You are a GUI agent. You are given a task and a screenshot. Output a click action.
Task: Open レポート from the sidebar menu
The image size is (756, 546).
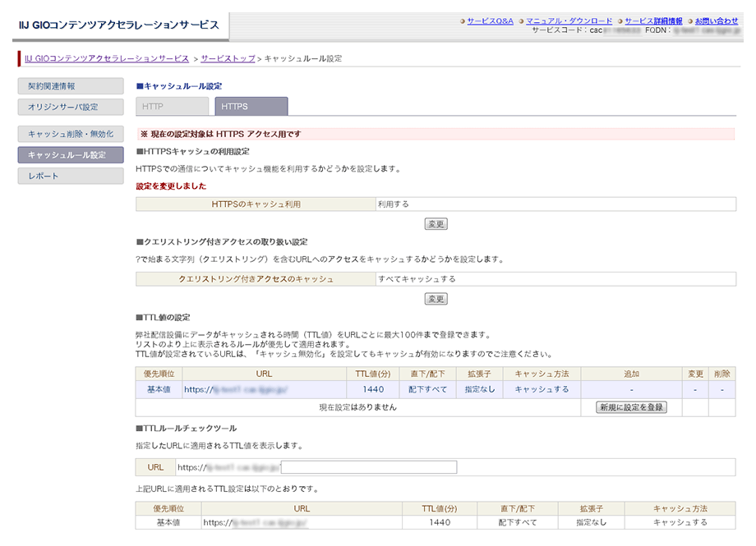pyautogui.click(x=70, y=176)
